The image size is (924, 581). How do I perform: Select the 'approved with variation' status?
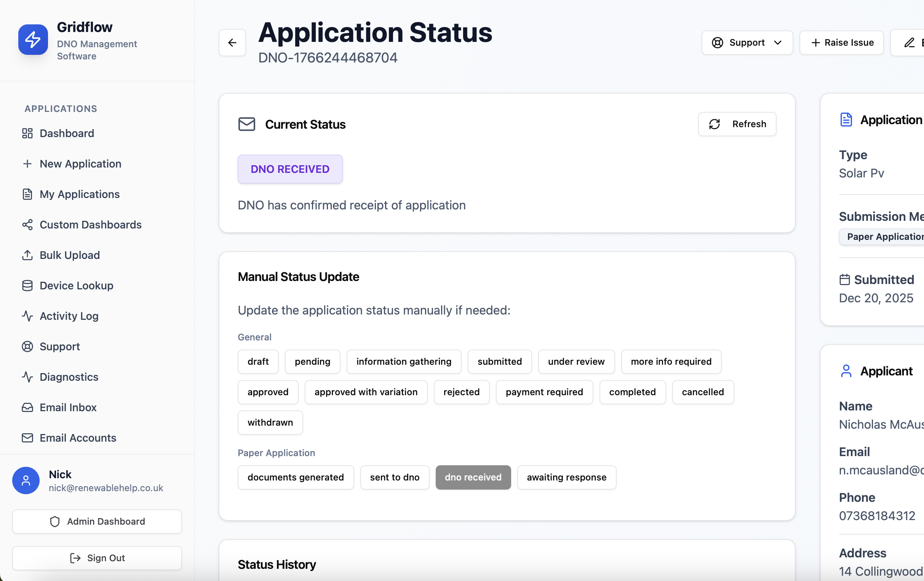click(x=366, y=392)
